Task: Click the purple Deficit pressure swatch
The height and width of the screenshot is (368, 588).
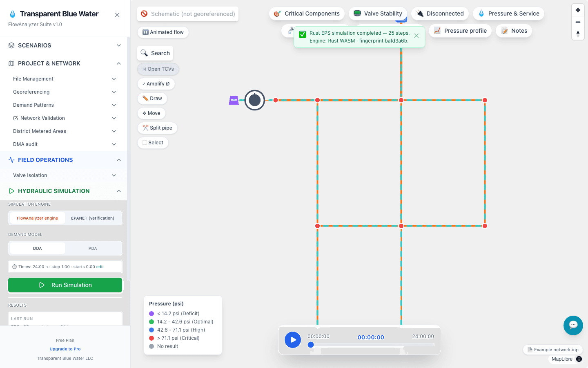Action: 151,314
